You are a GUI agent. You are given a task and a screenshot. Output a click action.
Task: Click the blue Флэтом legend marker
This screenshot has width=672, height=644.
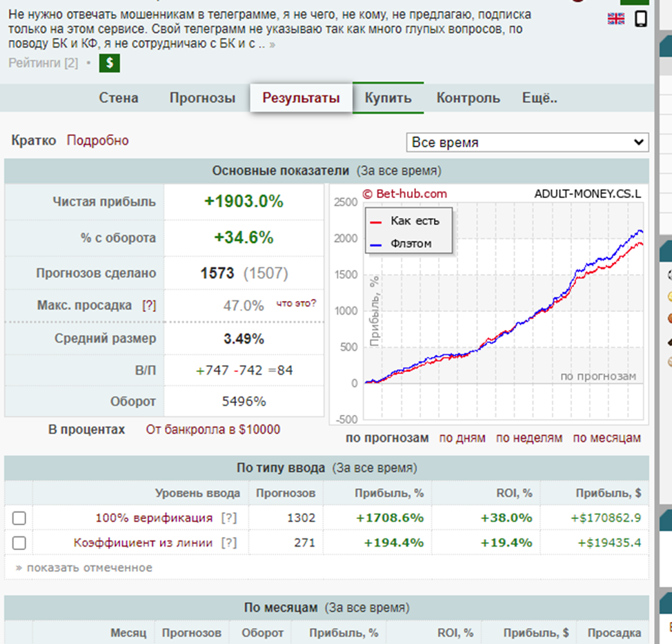tap(376, 244)
